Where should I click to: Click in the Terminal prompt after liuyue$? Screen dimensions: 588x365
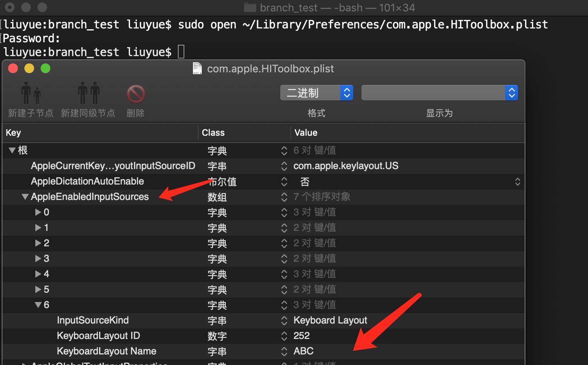180,51
